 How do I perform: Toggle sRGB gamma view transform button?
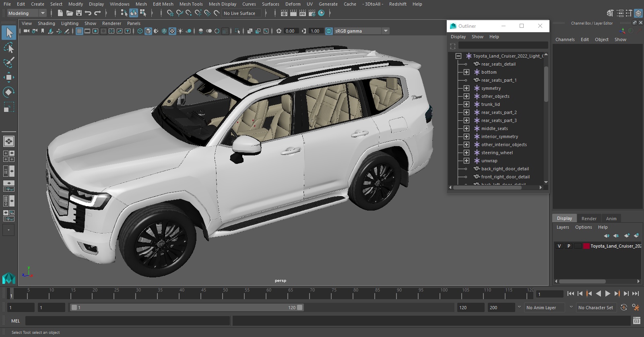[329, 31]
